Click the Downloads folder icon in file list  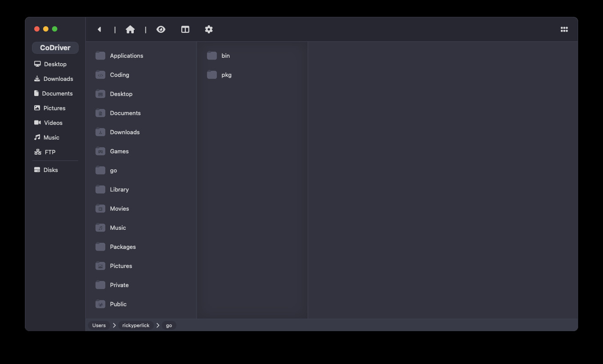pos(100,132)
